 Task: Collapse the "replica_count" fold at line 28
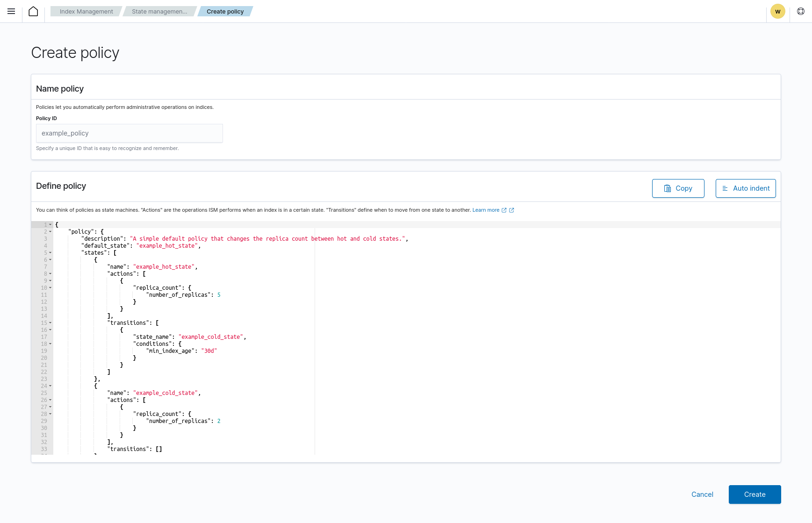(x=50, y=414)
